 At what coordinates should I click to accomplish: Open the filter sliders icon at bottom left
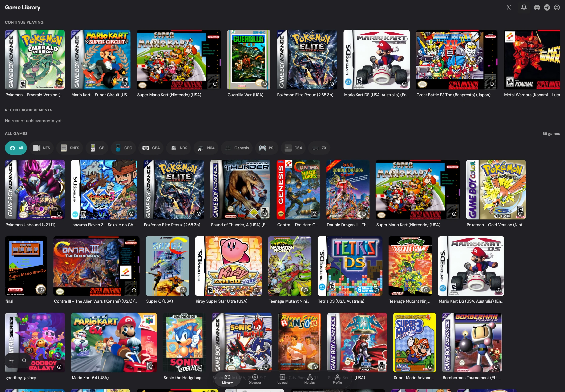pyautogui.click(x=12, y=360)
